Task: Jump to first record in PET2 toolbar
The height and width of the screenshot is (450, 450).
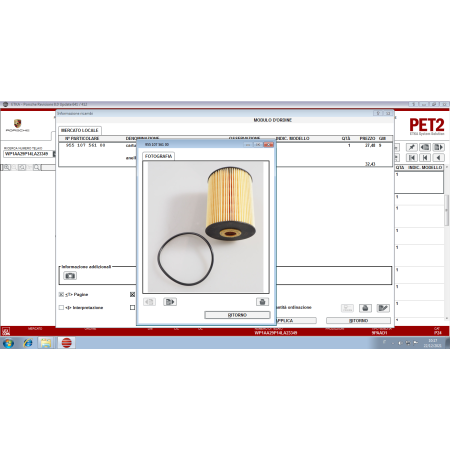Action: pos(412,158)
